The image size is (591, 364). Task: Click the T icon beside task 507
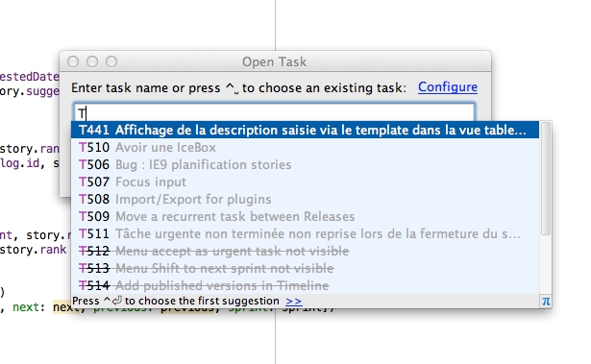pos(83,182)
